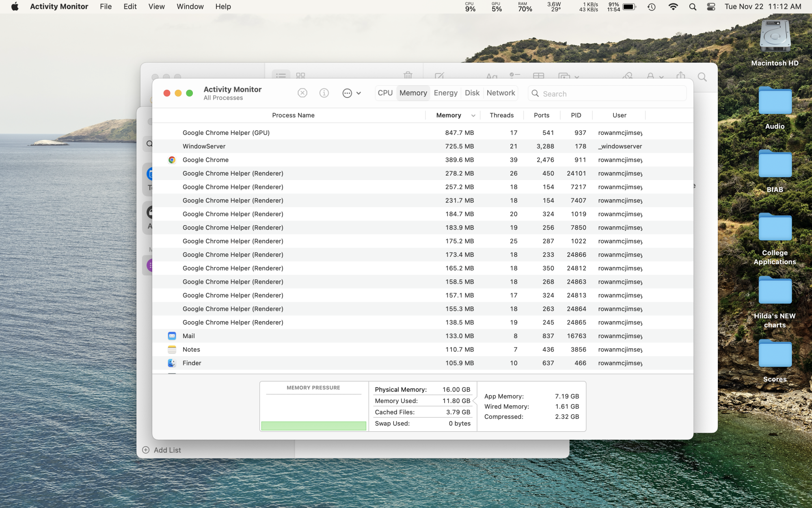The image size is (812, 508).
Task: Sort by PID column header
Action: pyautogui.click(x=576, y=115)
